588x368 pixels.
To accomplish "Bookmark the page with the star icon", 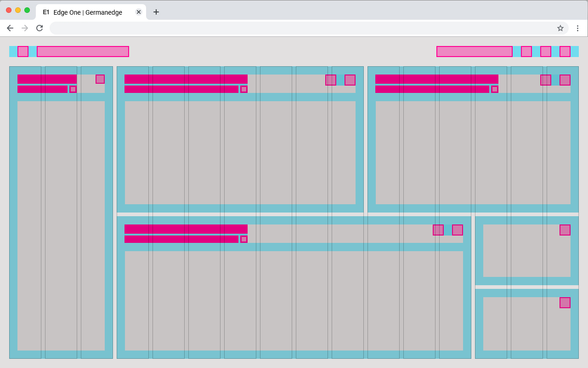I will tap(560, 28).
